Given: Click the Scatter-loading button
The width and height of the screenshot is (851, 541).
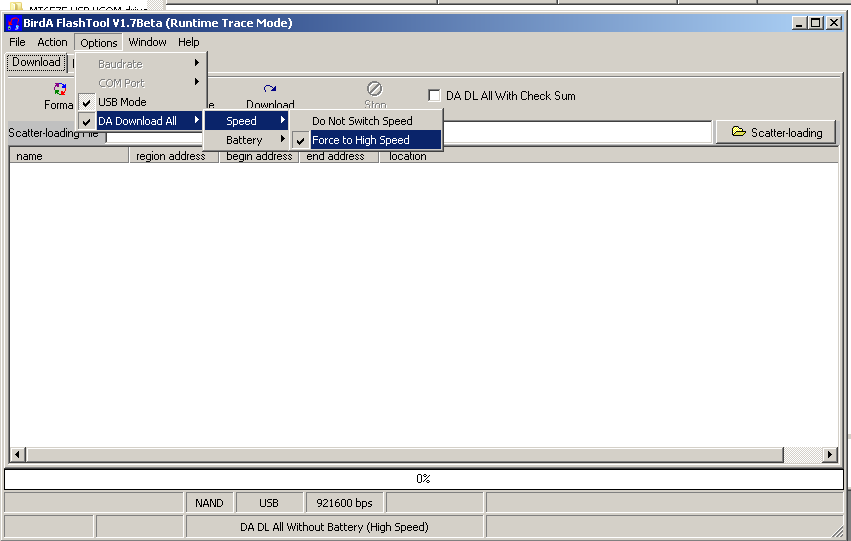Looking at the screenshot, I should pyautogui.click(x=776, y=132).
